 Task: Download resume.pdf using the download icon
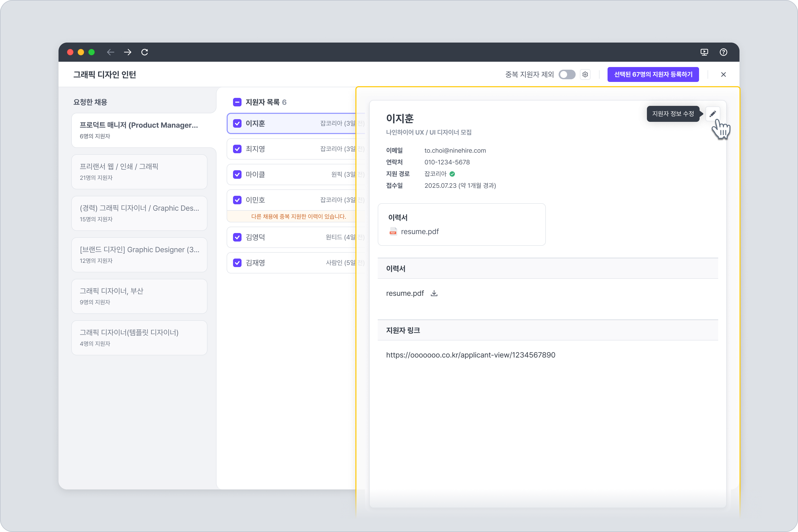[x=434, y=293]
